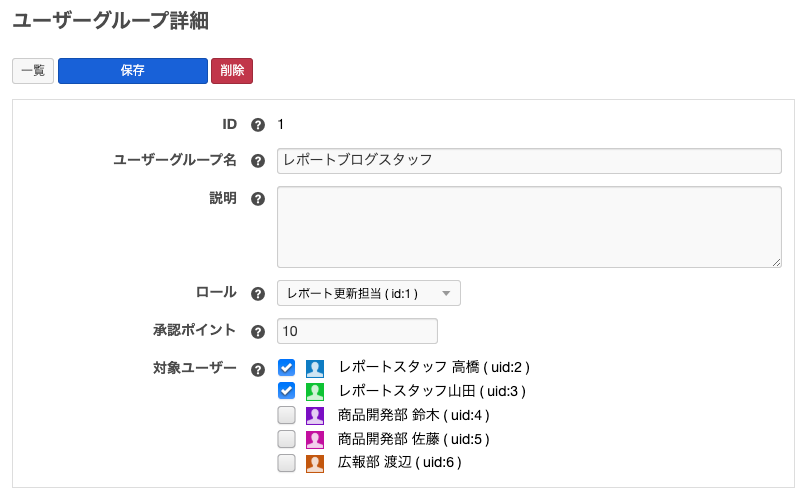Click help icon next to 承認ポイント
This screenshot has width=807, height=503.
pos(258,331)
